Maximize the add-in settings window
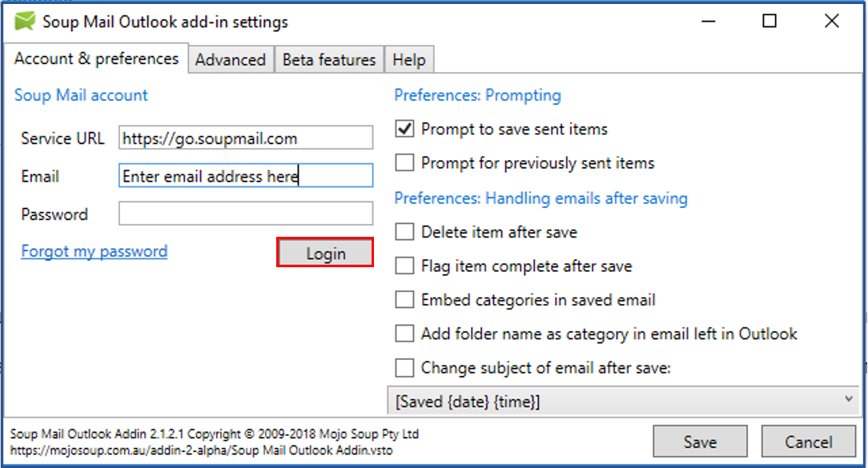The width and height of the screenshot is (868, 468). pyautogui.click(x=770, y=22)
